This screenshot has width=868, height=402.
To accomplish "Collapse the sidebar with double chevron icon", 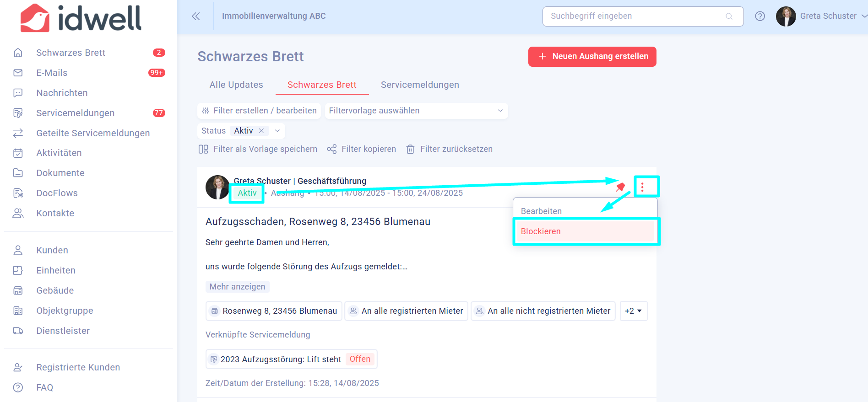I will 195,16.
